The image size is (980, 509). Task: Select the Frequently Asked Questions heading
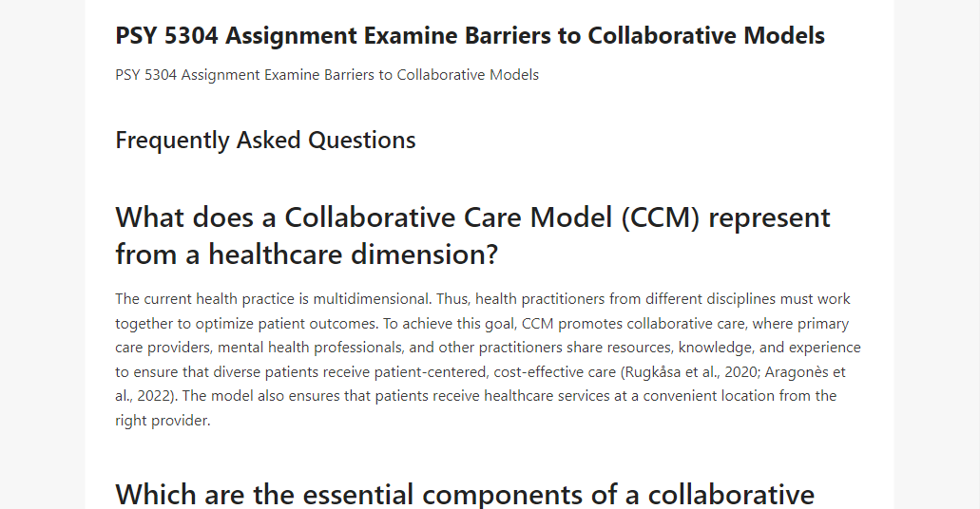tap(265, 141)
